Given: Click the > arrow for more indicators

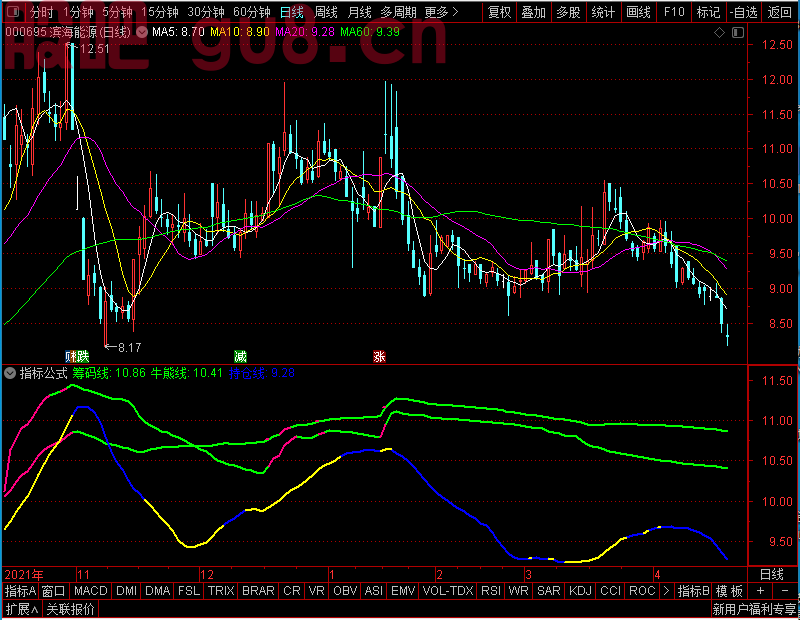Looking at the screenshot, I should tap(666, 591).
